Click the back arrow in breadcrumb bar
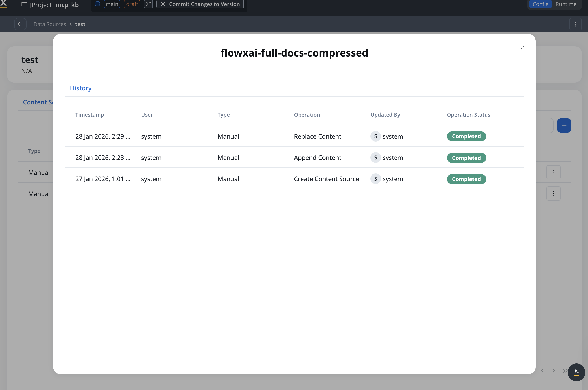The image size is (588, 390). 20,24
